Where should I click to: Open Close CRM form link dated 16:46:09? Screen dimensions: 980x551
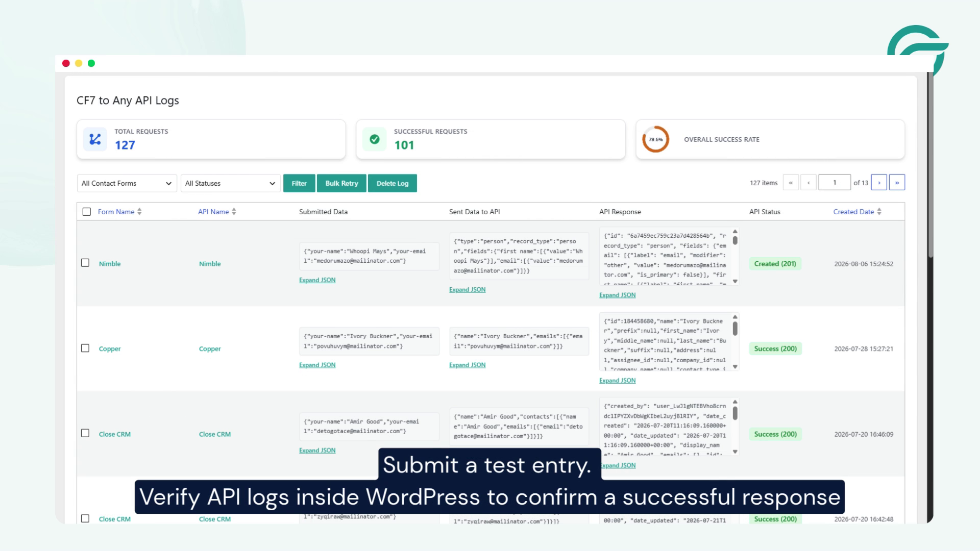(x=114, y=434)
